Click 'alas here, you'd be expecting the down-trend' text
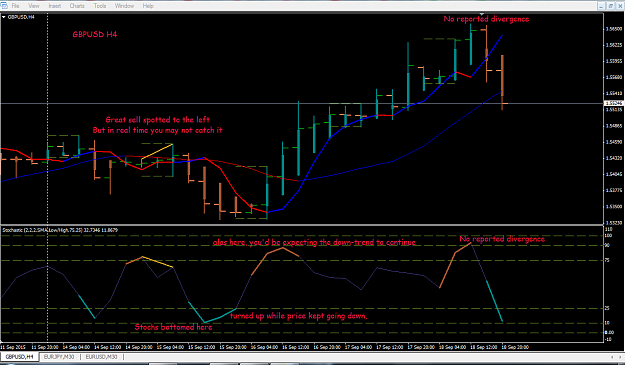Image resolution: width=625 pixels, height=365 pixels. tap(314, 242)
